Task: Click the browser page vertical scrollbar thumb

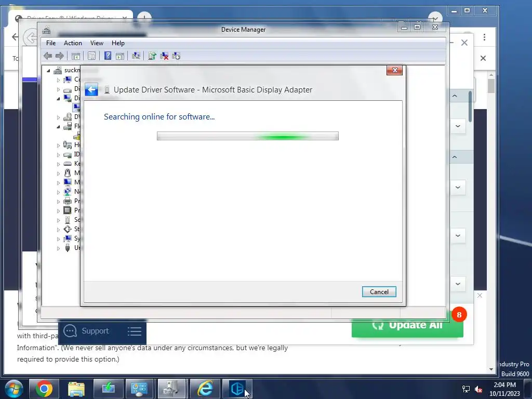Action: (x=491, y=86)
